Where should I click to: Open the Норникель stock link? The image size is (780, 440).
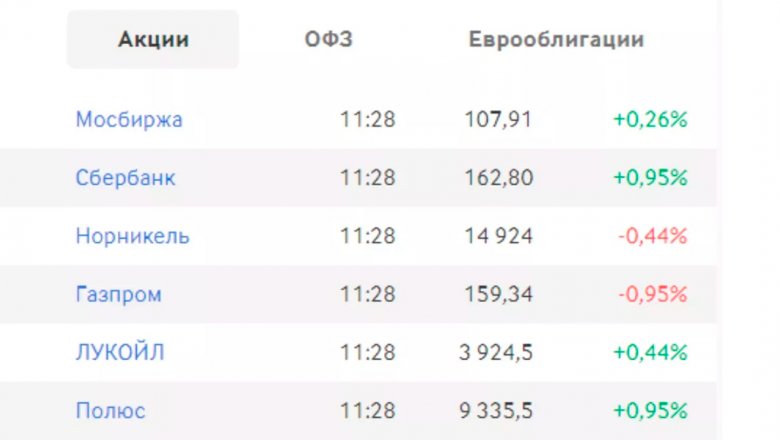pyautogui.click(x=132, y=236)
